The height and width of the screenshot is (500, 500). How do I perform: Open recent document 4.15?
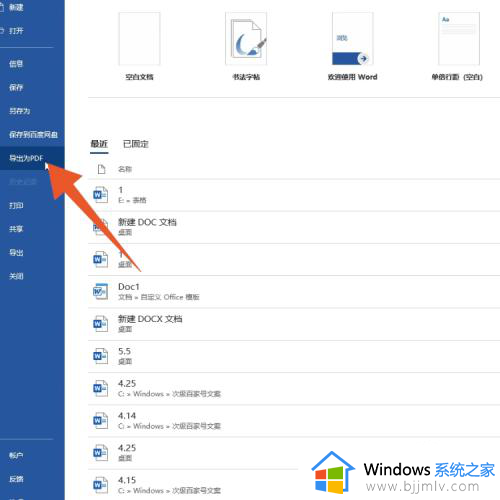(293, 485)
